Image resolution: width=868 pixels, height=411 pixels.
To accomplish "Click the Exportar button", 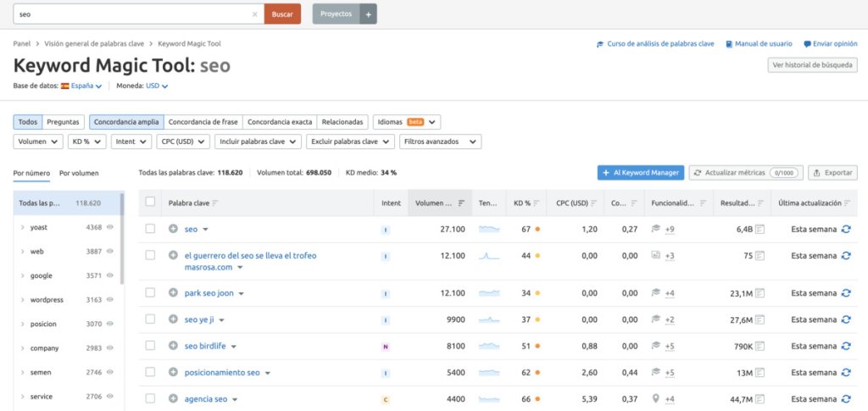I will tap(832, 173).
